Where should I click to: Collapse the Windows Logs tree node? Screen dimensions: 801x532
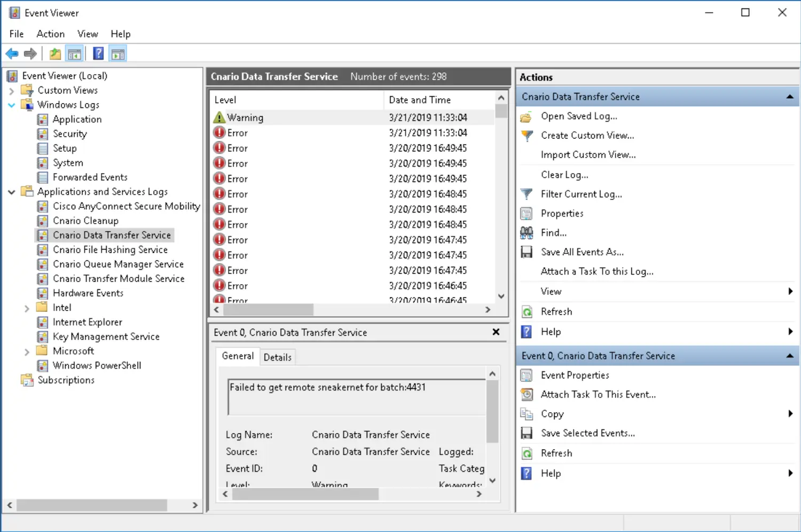tap(11, 105)
